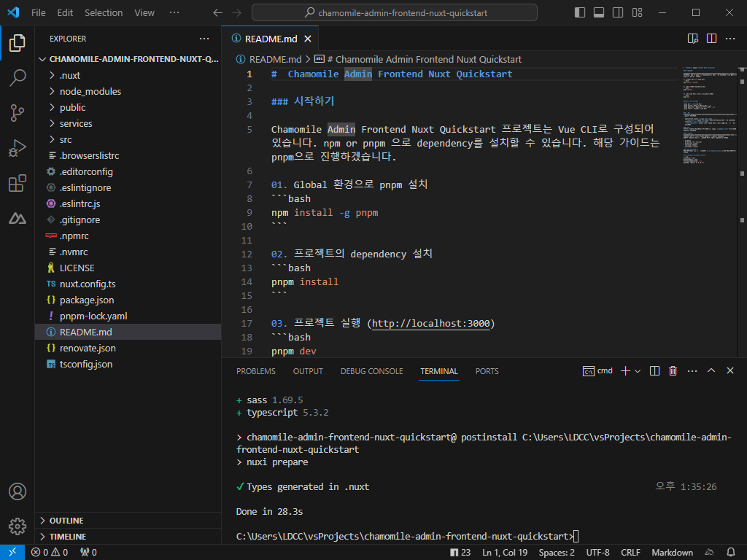Close the README.md editor tab

pyautogui.click(x=308, y=39)
